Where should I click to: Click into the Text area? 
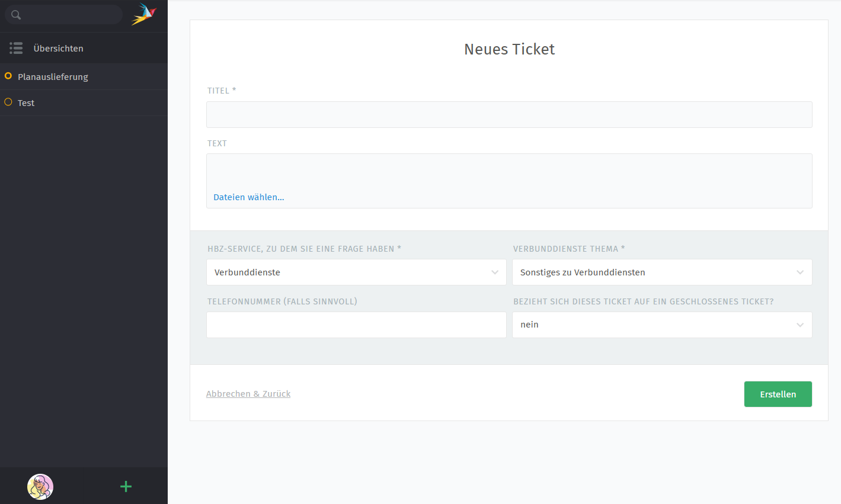tap(509, 172)
